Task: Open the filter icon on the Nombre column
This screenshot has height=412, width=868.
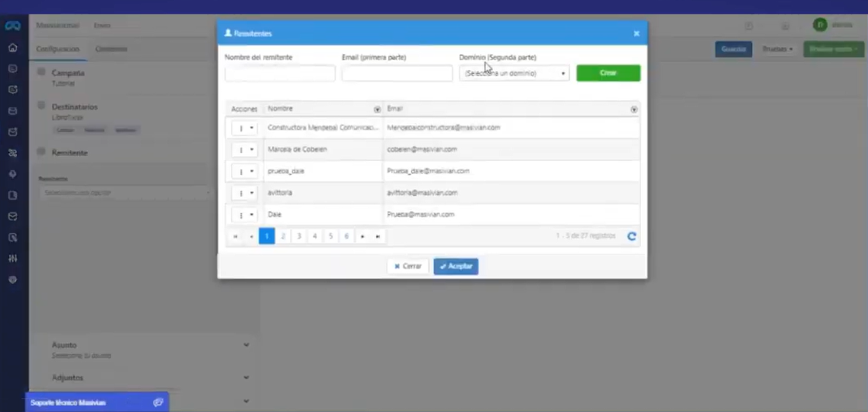Action: click(377, 110)
